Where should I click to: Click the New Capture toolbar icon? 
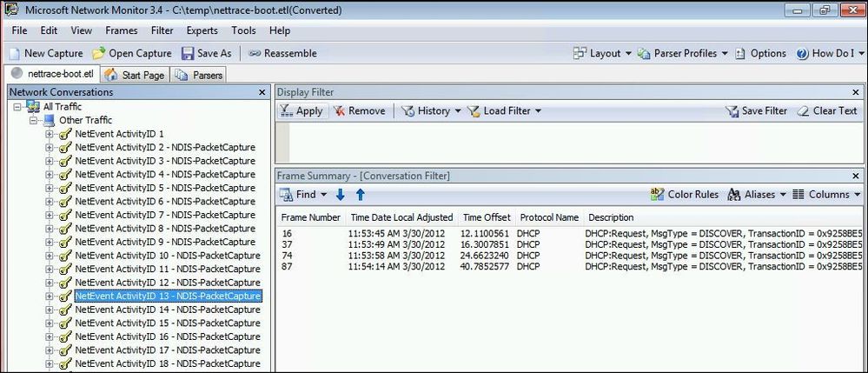tap(15, 53)
